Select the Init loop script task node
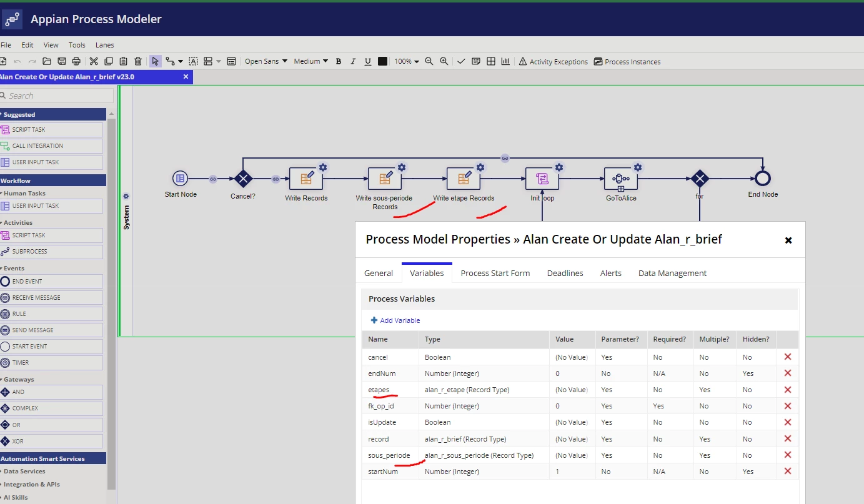864x504 pixels. pos(542,179)
